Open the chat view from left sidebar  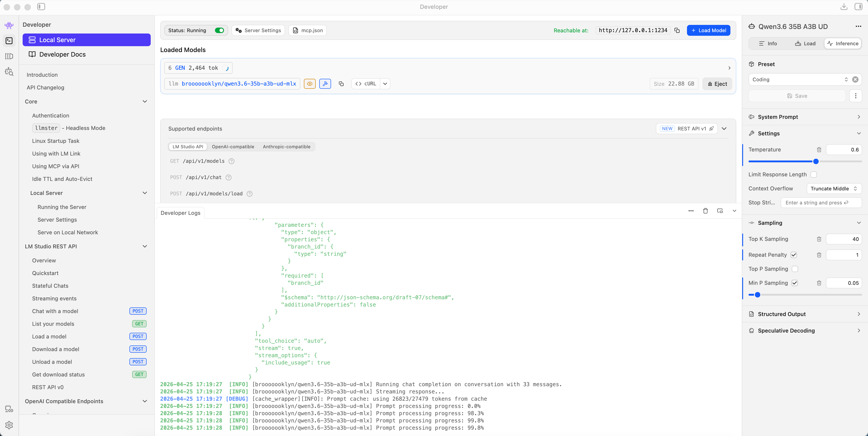point(9,25)
